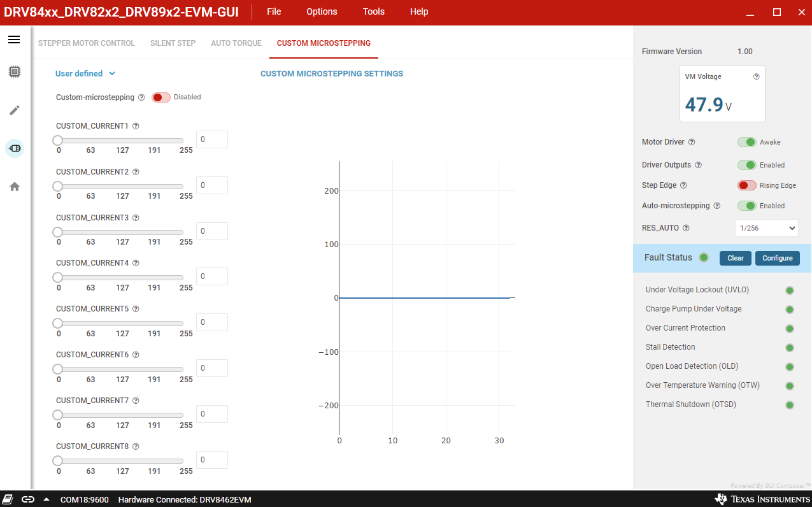Screen dimensions: 812x507
Task: Click help icon beside CUSTOM_CURRENT8 label
Action: click(x=136, y=446)
